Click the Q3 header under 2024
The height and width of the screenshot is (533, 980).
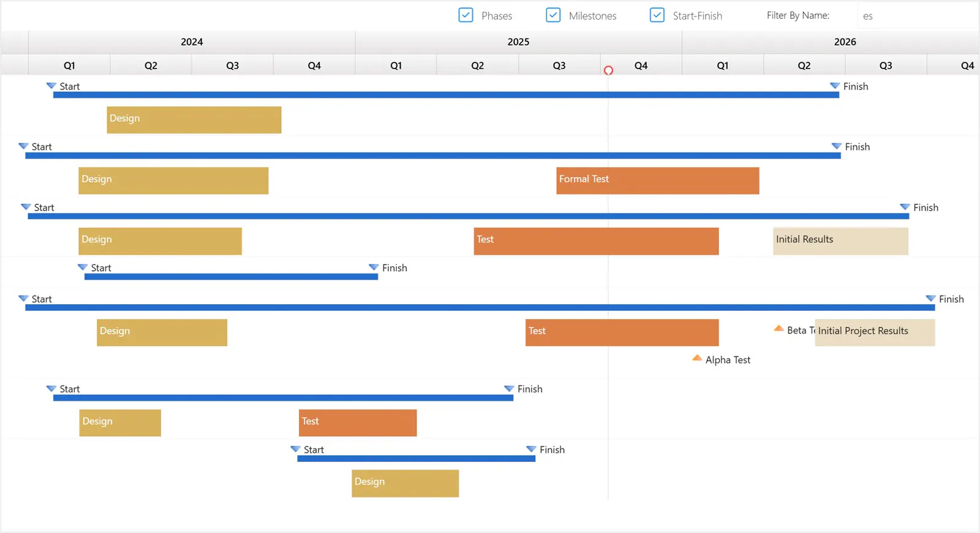(233, 65)
